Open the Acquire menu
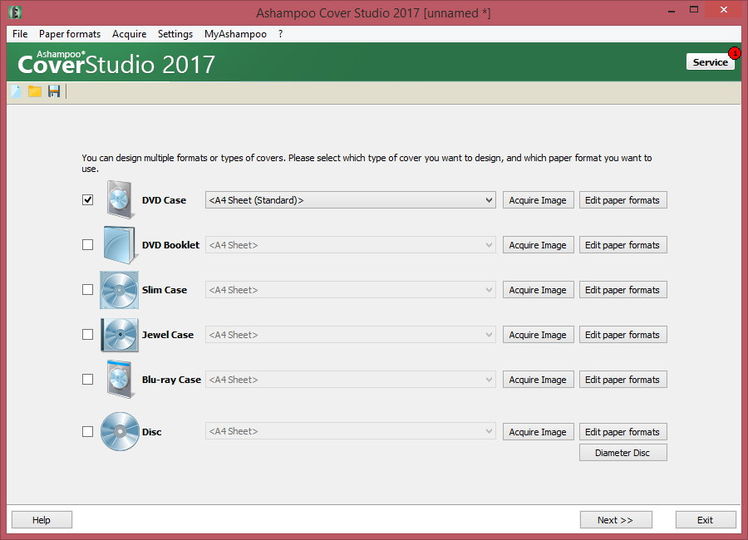This screenshot has height=540, width=748. 129,34
